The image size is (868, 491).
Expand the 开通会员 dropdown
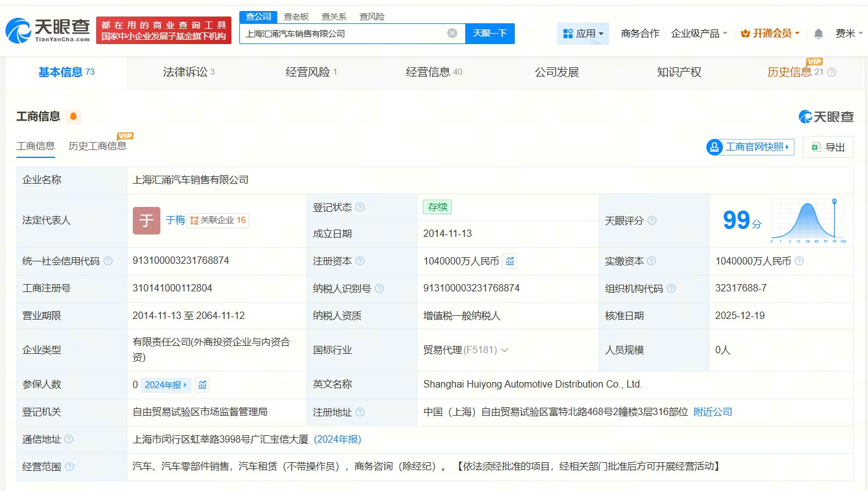click(x=770, y=34)
